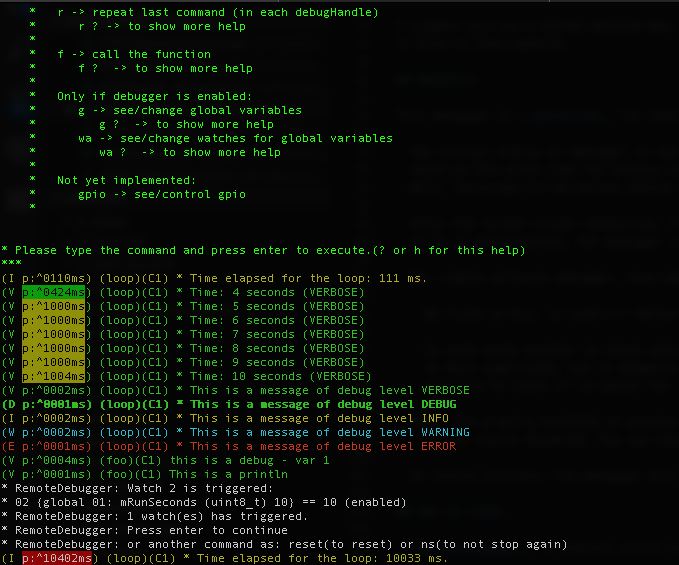Select log line 'Time elapsed for the loop: 111 ms.'
679x565 pixels.
pyautogui.click(x=214, y=278)
